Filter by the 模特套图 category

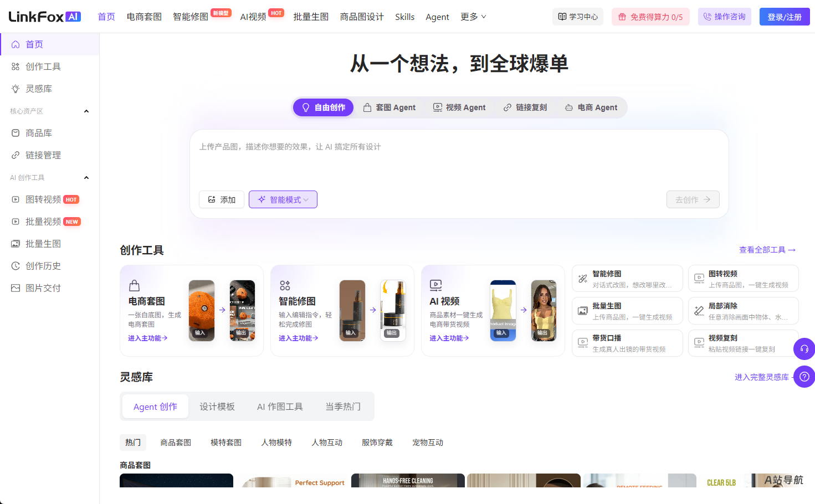pos(226,443)
